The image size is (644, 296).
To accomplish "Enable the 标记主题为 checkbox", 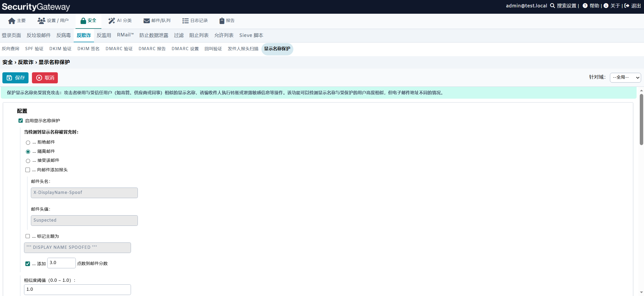I will coord(28,236).
